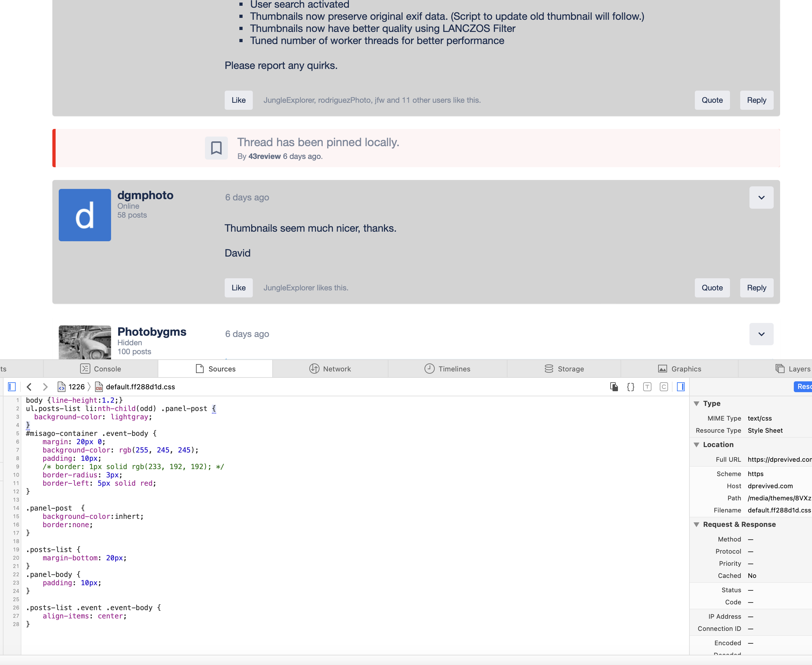Viewport: 812px width, 665px height.
Task: Toggle the right details sidebar icon
Action: click(x=680, y=387)
